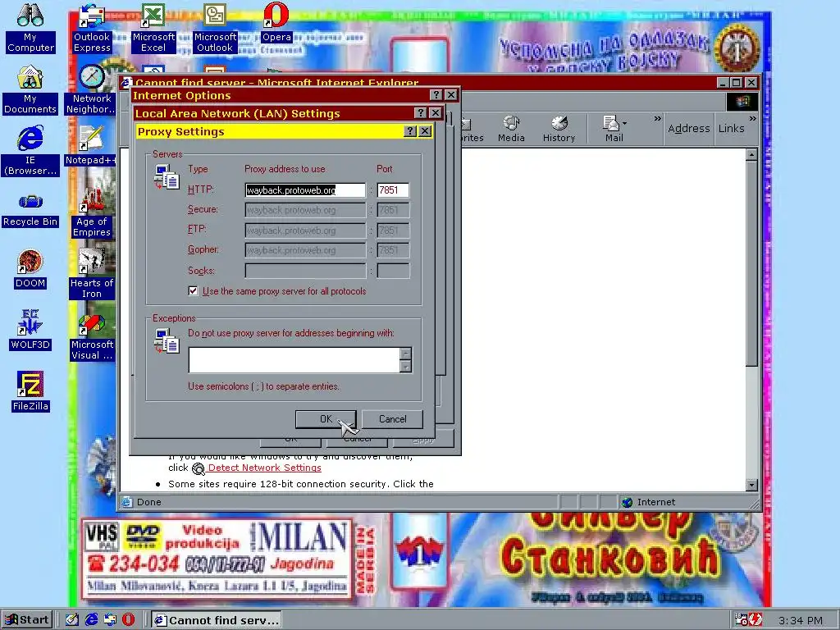This screenshot has height=630, width=840.
Task: Click 'Cannot find serv...' taskbar button
Action: (217, 620)
